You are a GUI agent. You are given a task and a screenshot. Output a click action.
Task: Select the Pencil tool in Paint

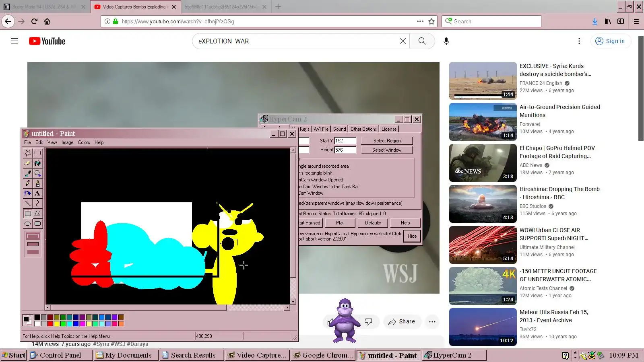click(x=28, y=183)
